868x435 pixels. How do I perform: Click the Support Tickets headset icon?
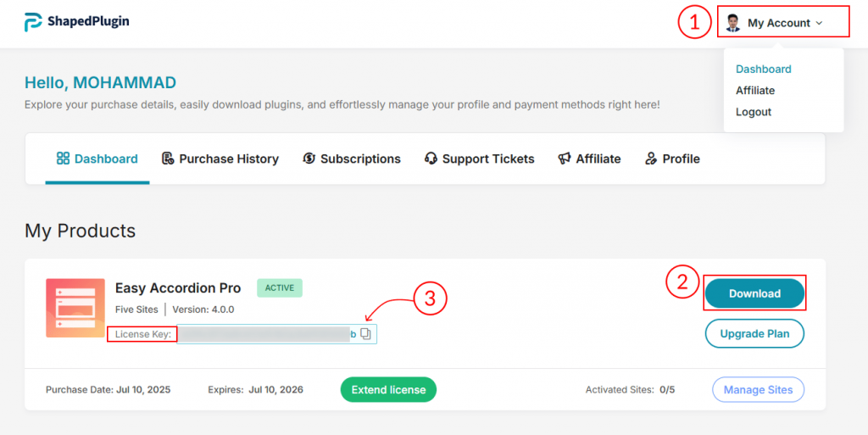431,159
